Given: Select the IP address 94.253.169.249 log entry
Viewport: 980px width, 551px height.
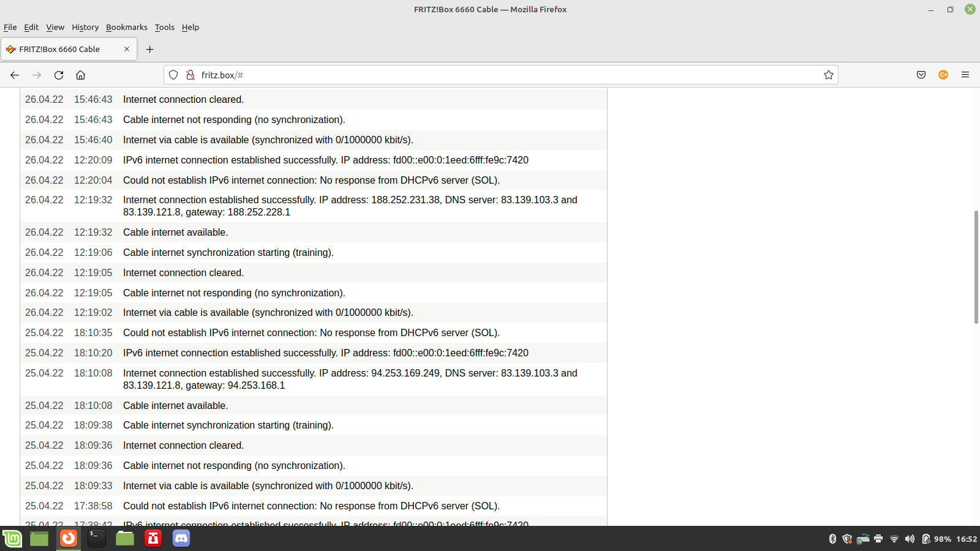Looking at the screenshot, I should [x=314, y=379].
